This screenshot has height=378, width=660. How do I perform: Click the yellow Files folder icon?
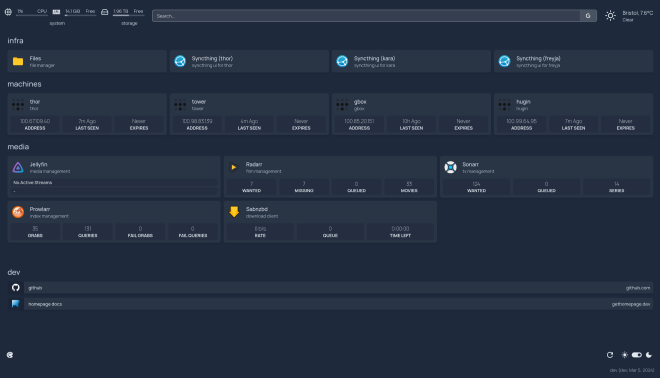18,61
